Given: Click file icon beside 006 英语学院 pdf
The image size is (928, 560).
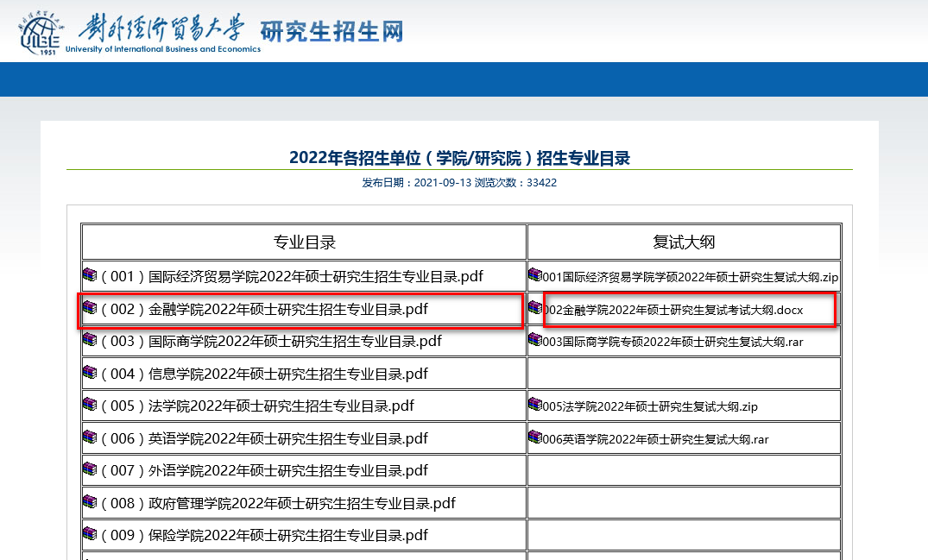Looking at the screenshot, I should 91,437.
